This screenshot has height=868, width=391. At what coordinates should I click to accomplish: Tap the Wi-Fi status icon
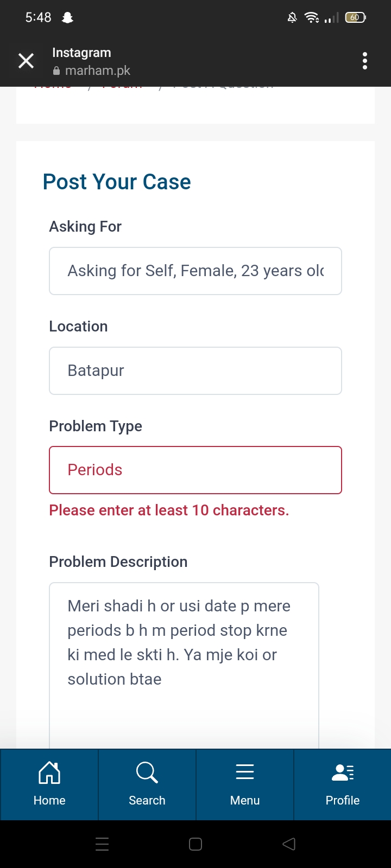(x=312, y=18)
